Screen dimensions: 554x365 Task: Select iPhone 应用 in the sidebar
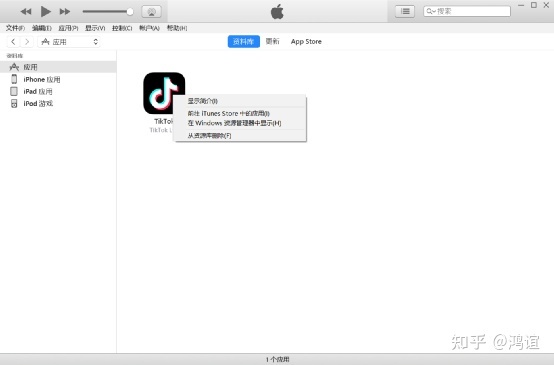pyautogui.click(x=58, y=79)
